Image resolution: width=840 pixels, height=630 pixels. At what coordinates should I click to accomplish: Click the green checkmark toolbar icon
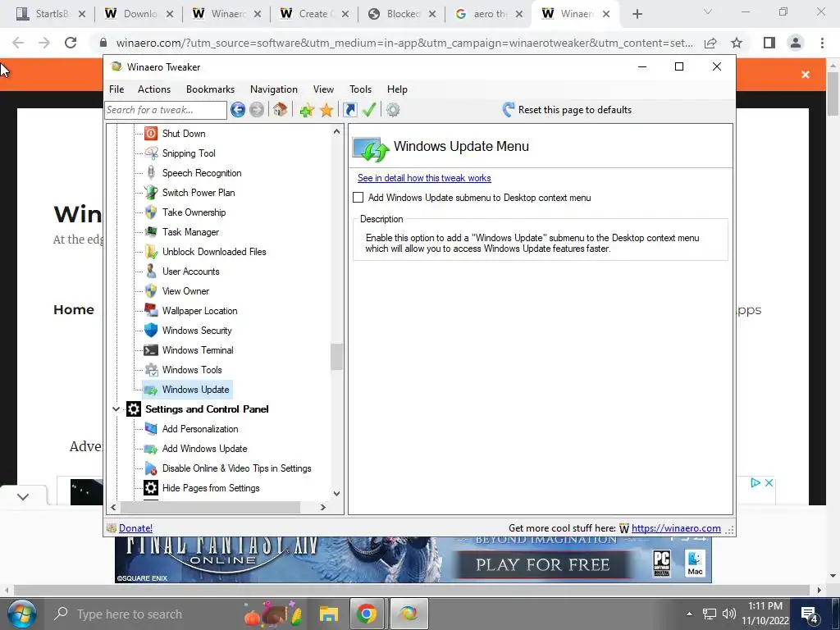tap(369, 110)
